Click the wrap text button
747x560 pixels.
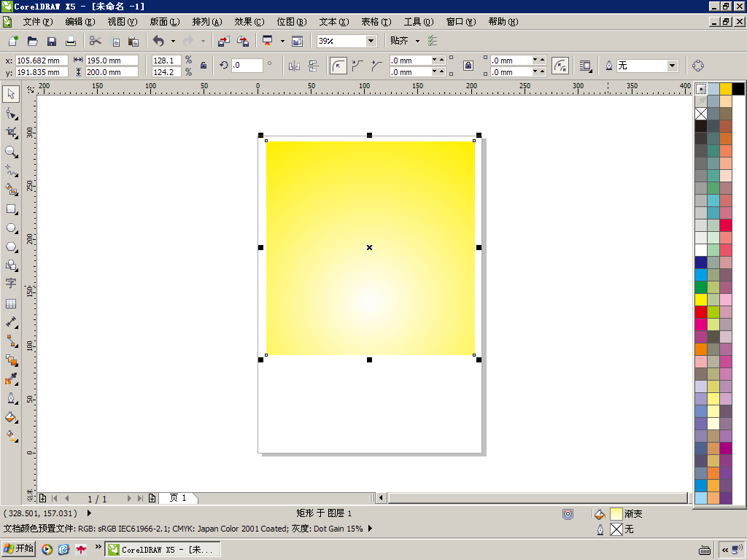pos(586,66)
